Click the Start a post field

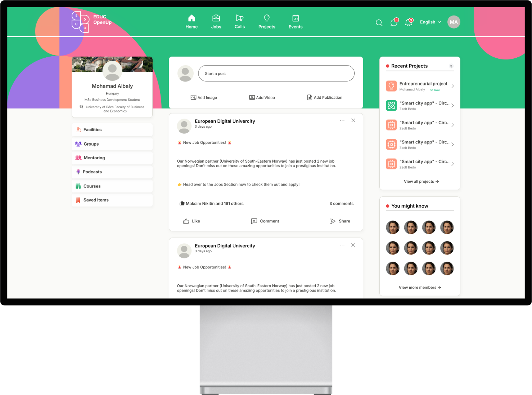276,74
